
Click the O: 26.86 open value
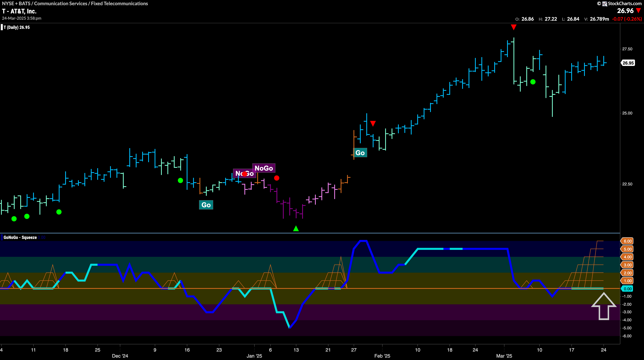[x=524, y=19]
